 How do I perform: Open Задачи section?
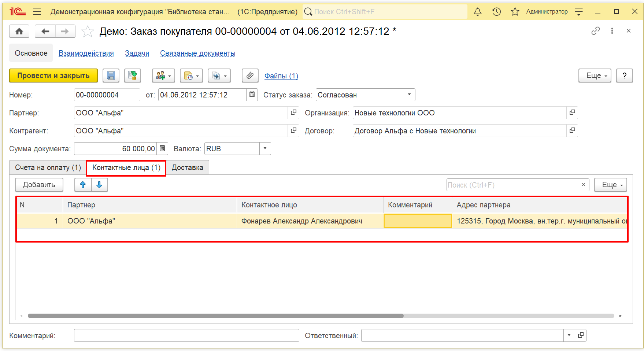(x=137, y=53)
